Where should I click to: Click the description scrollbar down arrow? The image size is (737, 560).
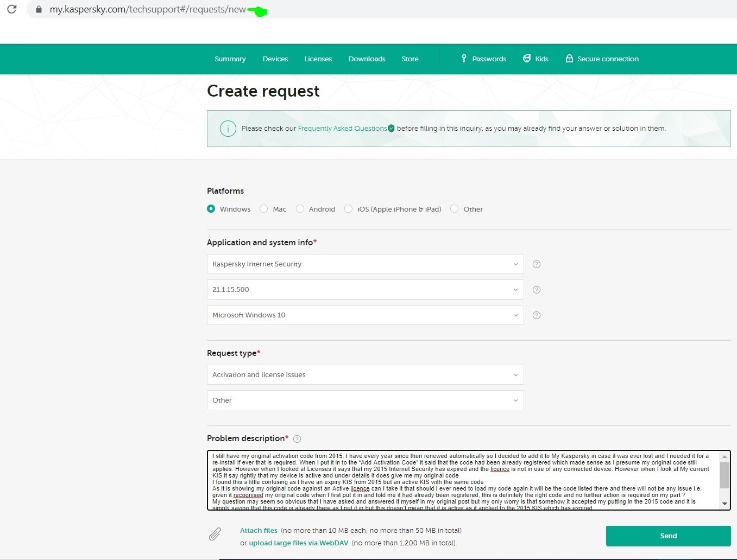click(x=725, y=504)
